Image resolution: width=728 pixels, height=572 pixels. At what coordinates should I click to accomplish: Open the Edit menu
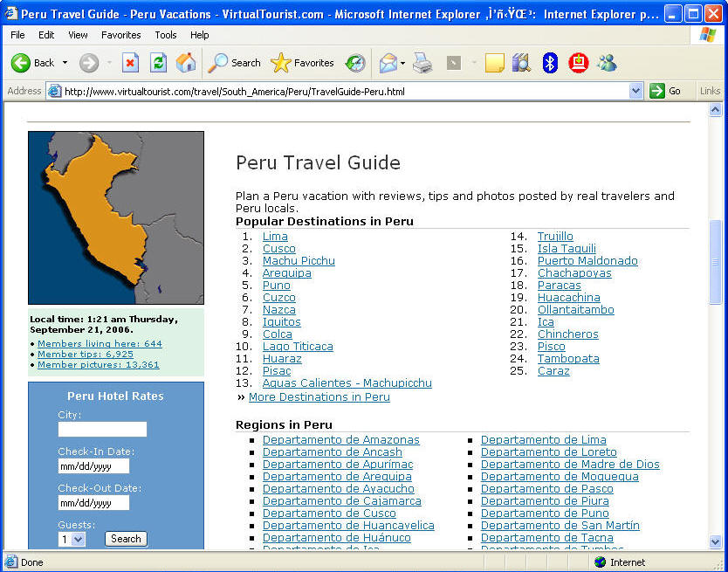(46, 35)
